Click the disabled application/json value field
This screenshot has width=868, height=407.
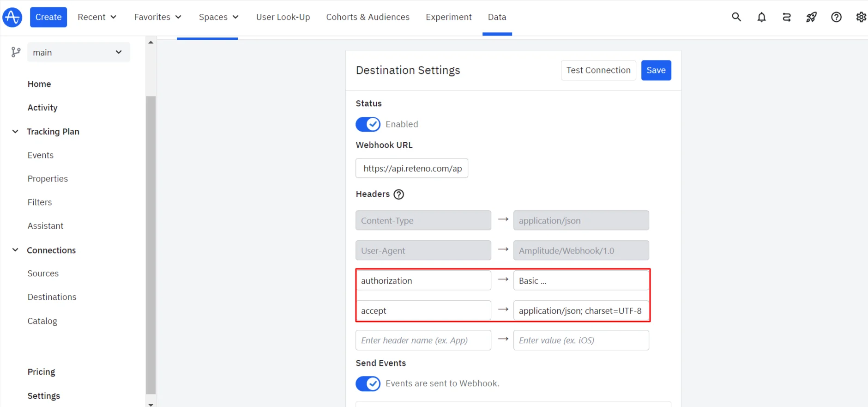click(x=581, y=220)
